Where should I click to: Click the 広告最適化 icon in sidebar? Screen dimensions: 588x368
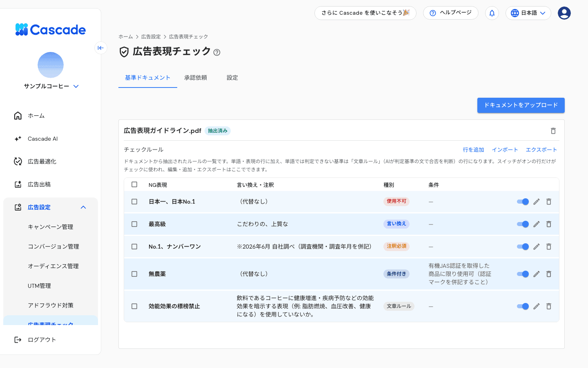point(18,162)
